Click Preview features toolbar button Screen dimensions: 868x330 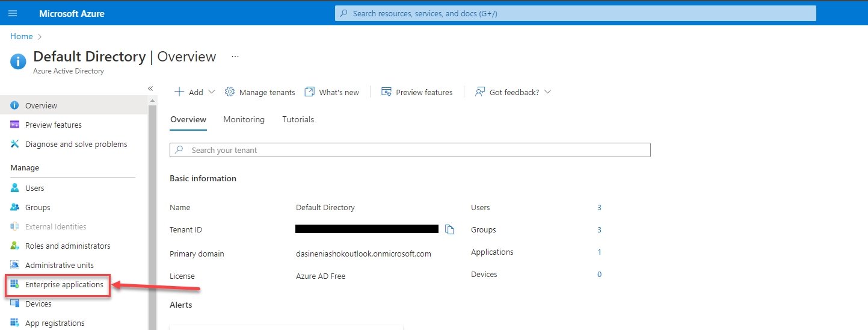pyautogui.click(x=417, y=92)
